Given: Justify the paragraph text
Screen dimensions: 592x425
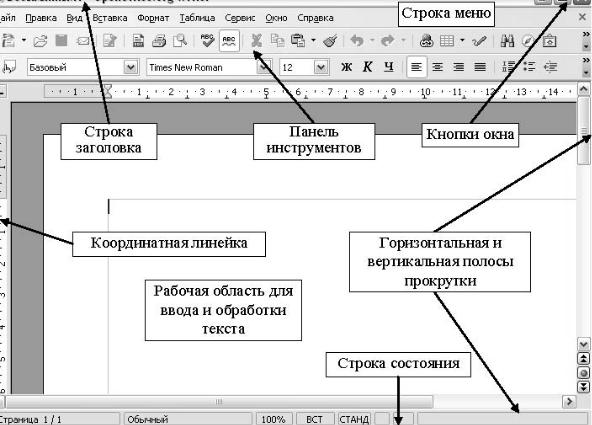Looking at the screenshot, I should coord(480,67).
